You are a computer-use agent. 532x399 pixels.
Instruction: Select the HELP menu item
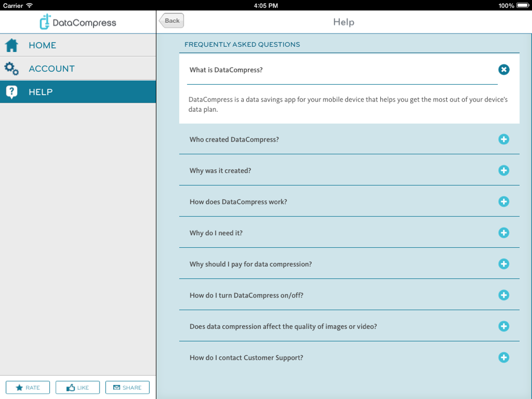[78, 92]
